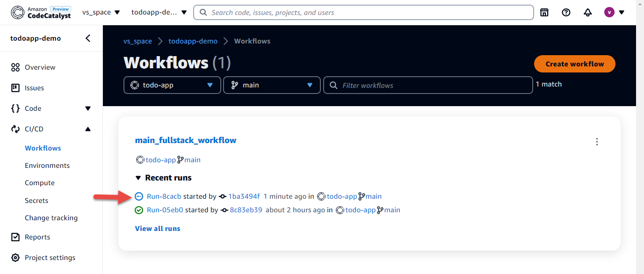Screen dimensions: 644x274
Task: Open the todo-app repository dropdown
Action: click(x=172, y=85)
